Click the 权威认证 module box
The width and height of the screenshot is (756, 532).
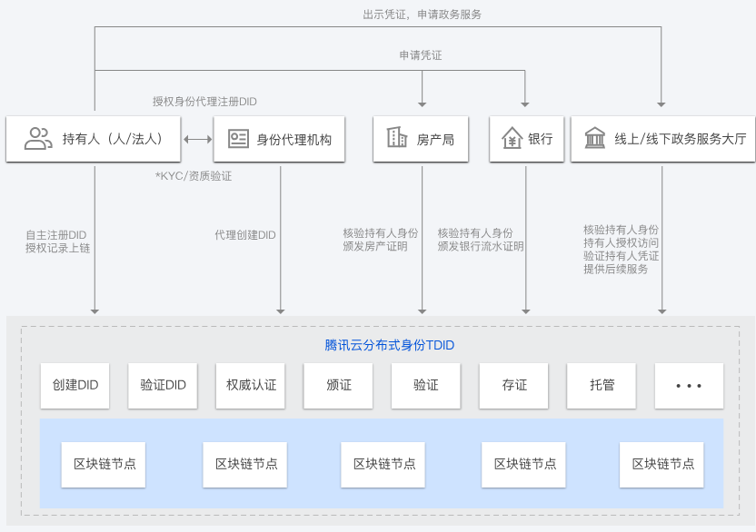(x=250, y=385)
